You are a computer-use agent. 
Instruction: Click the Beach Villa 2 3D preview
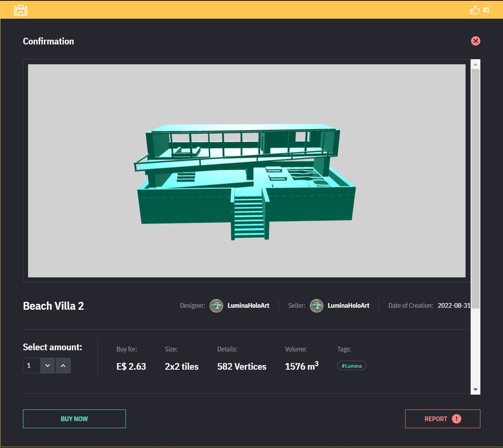[247, 171]
